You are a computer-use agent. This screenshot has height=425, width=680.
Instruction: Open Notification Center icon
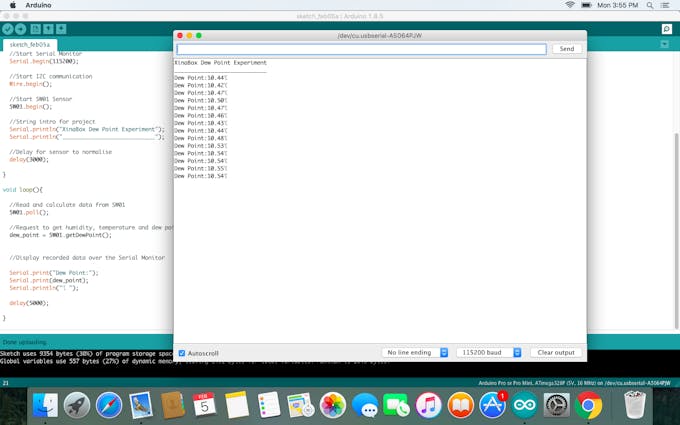coord(665,5)
